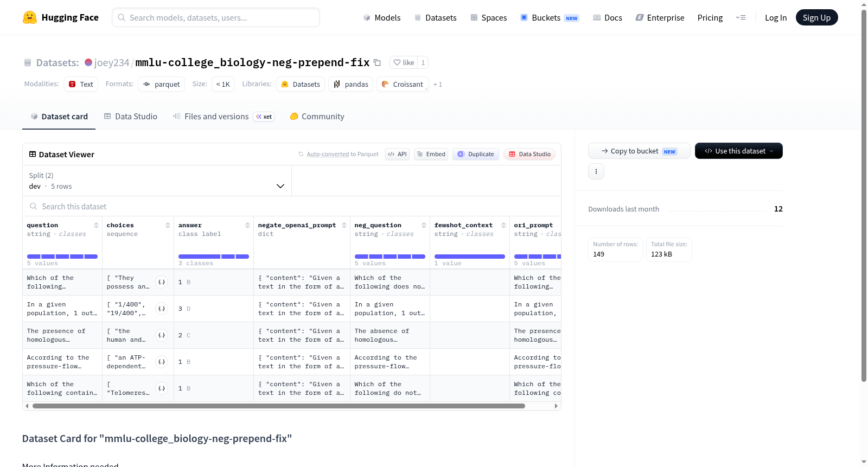
Task: Open Data Studio button in viewer header
Action: click(529, 154)
